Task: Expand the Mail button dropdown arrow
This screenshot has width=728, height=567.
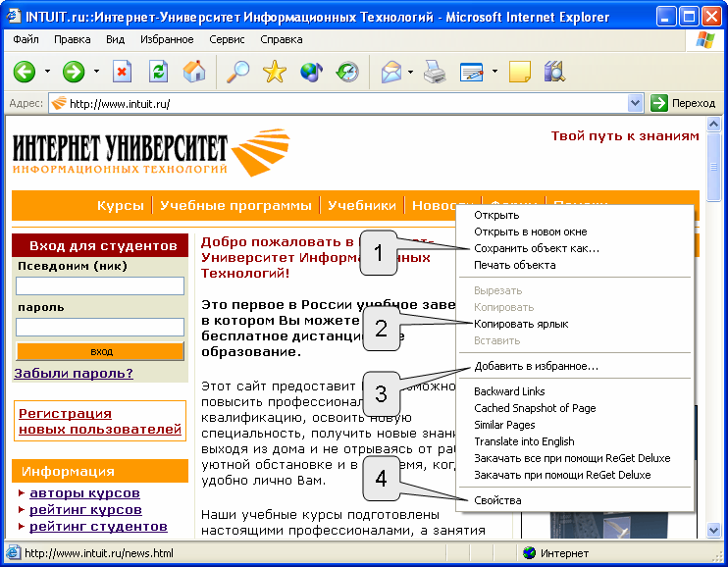Action: click(410, 72)
